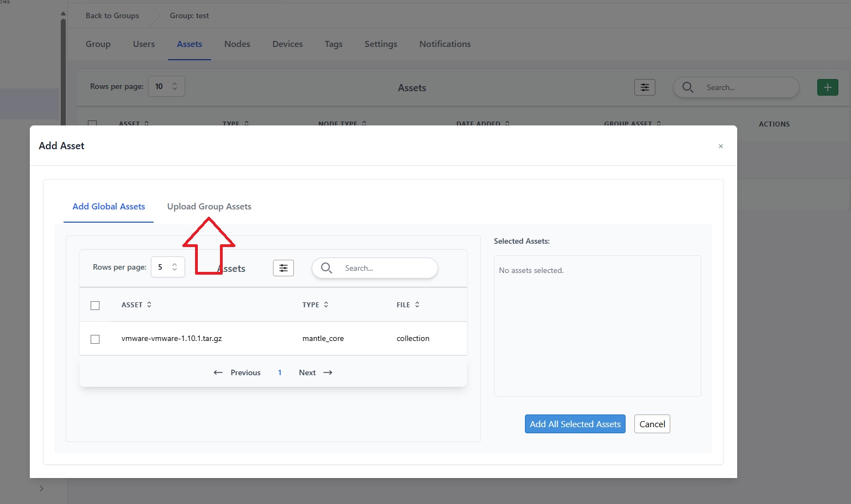This screenshot has height=504, width=851.
Task: Click the No assets selected text
Action: 531,271
